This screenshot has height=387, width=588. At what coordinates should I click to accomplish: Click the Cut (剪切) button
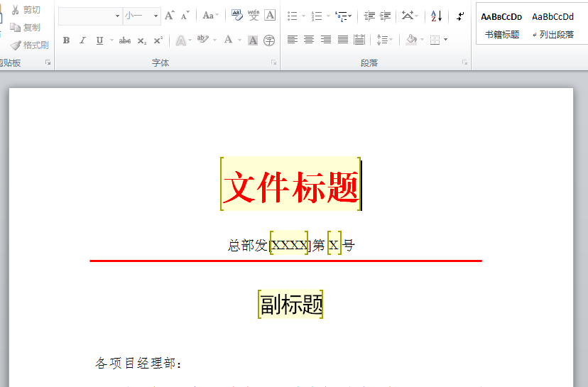point(26,10)
